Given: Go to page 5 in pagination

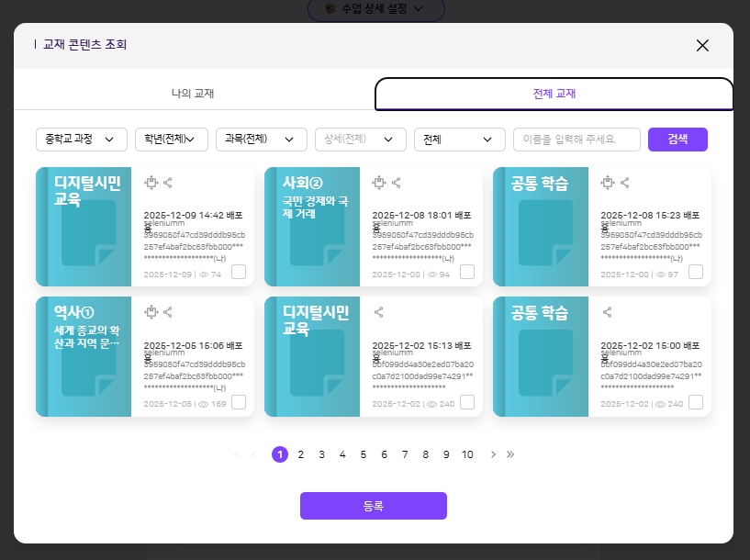Looking at the screenshot, I should coord(364,454).
